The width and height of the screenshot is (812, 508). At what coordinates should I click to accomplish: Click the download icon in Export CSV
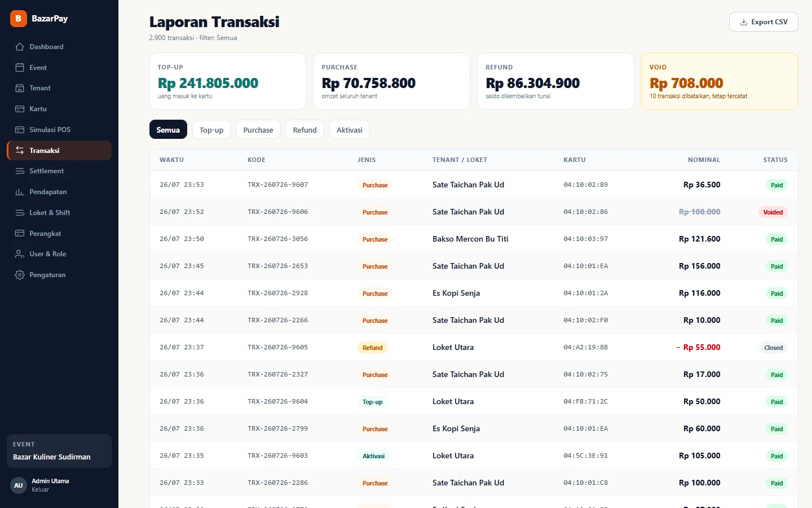(x=744, y=22)
